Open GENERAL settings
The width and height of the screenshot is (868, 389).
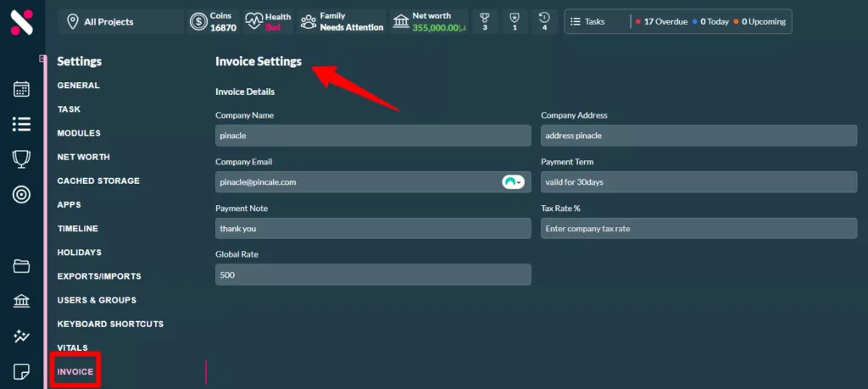click(79, 86)
